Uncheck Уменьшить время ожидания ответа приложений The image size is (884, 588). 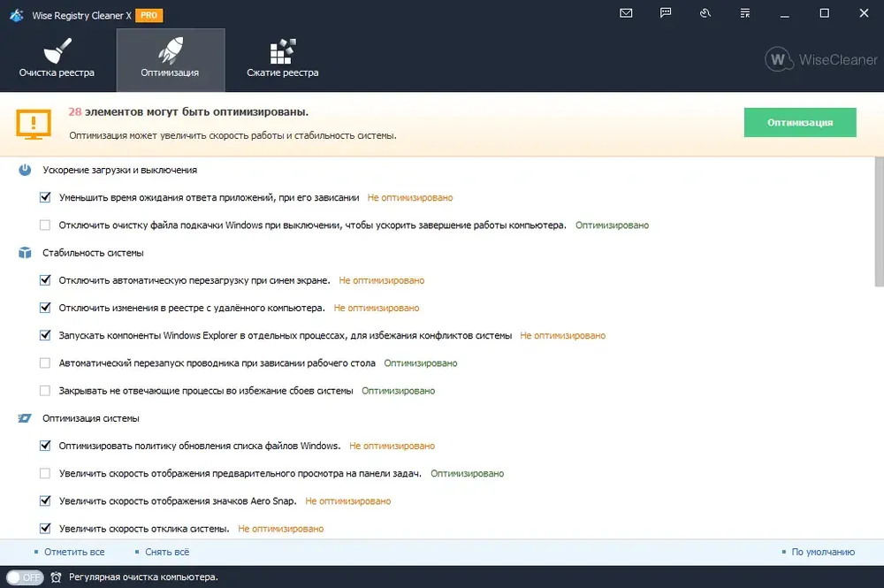(x=45, y=197)
